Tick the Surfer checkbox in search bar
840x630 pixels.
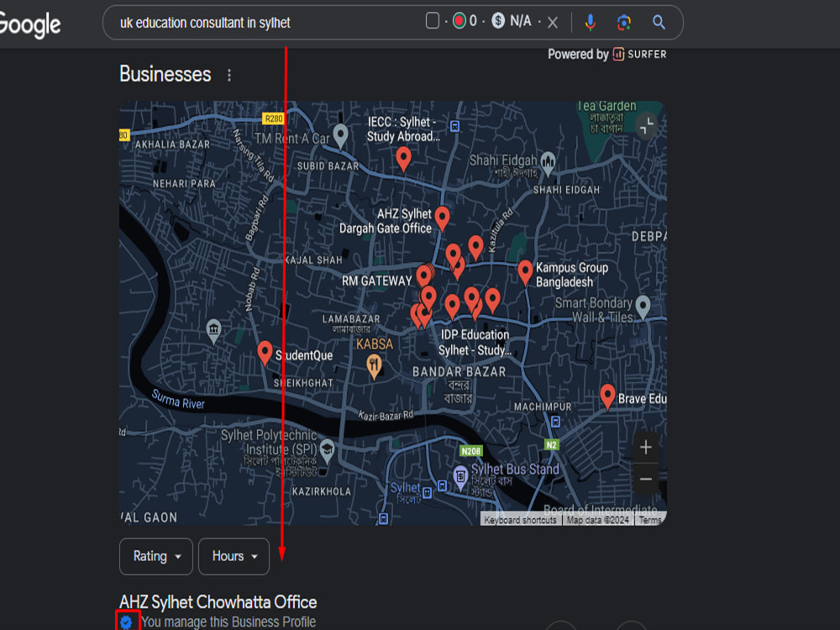(x=433, y=21)
